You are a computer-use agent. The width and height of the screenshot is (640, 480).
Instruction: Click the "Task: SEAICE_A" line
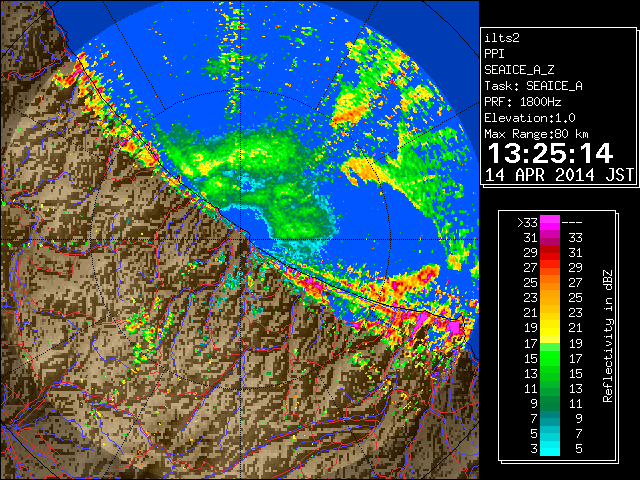pyautogui.click(x=533, y=86)
